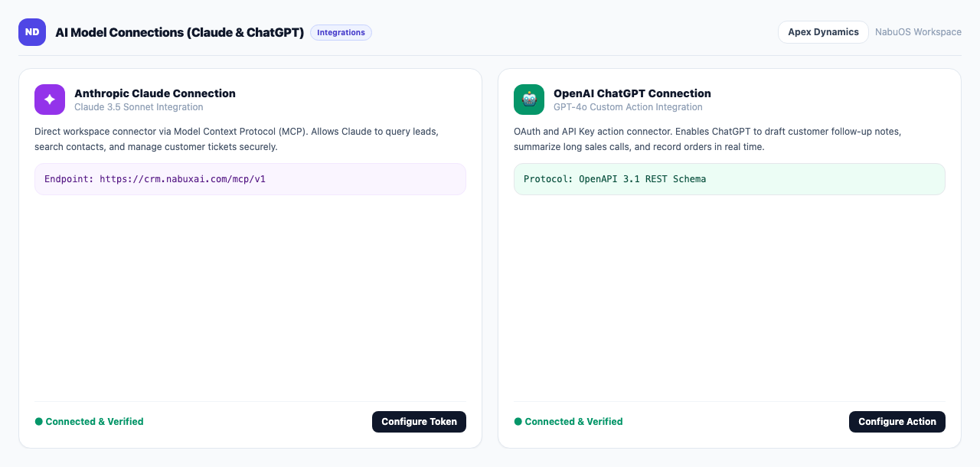The width and height of the screenshot is (980, 467).
Task: Click the purple Claude sparkle icon
Action: 50,100
